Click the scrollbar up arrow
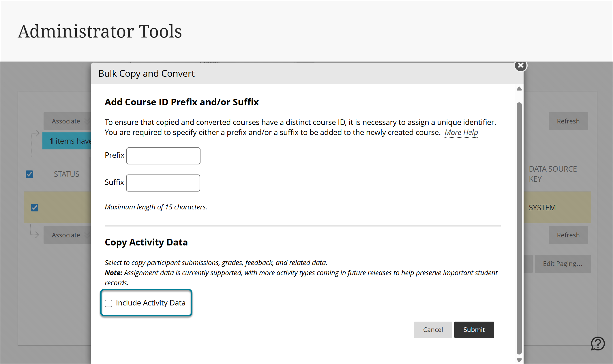This screenshot has height=364, width=613. (x=519, y=88)
